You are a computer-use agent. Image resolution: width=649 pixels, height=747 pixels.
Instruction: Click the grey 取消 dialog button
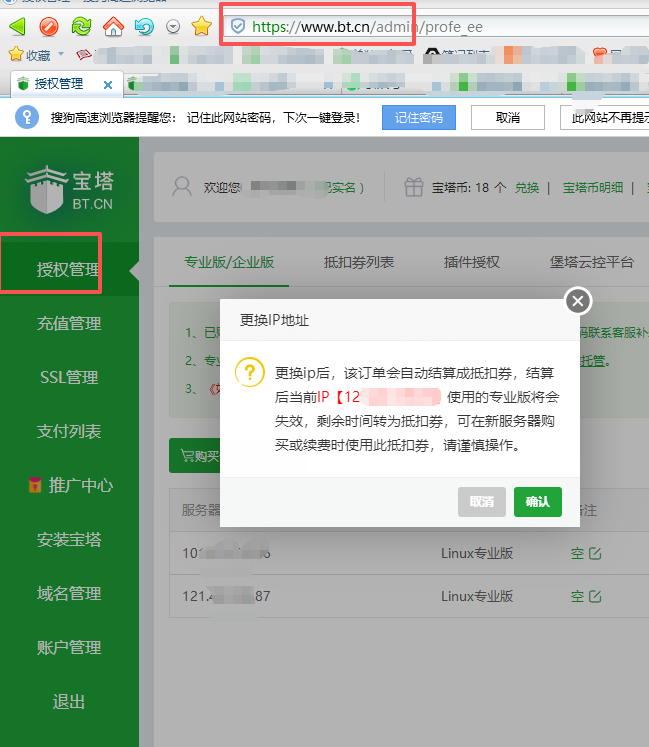(x=481, y=501)
